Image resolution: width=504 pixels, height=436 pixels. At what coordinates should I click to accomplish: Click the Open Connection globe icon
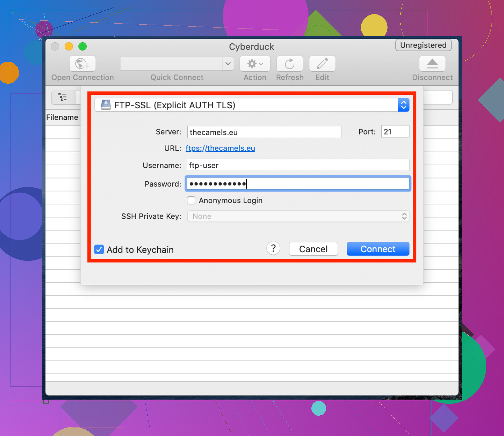pyautogui.click(x=82, y=64)
